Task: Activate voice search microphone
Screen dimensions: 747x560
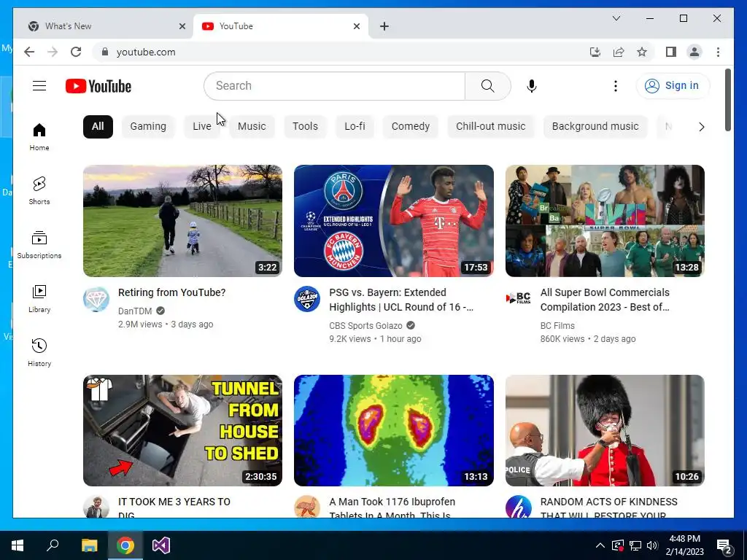Action: click(x=532, y=86)
